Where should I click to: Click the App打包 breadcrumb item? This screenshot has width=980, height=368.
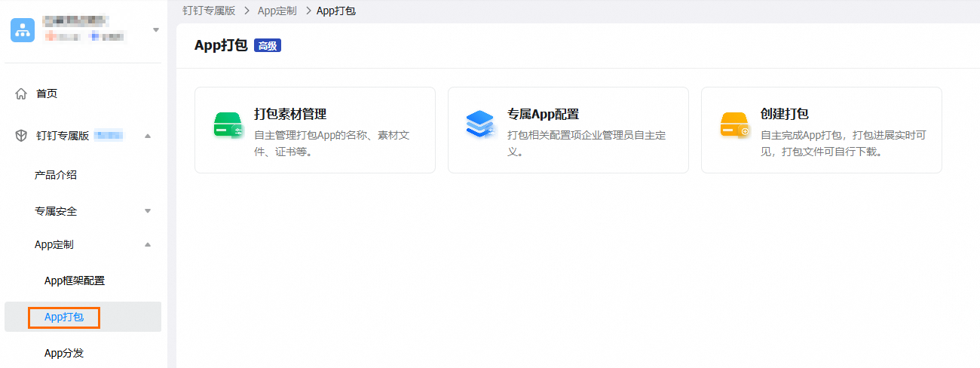point(336,11)
